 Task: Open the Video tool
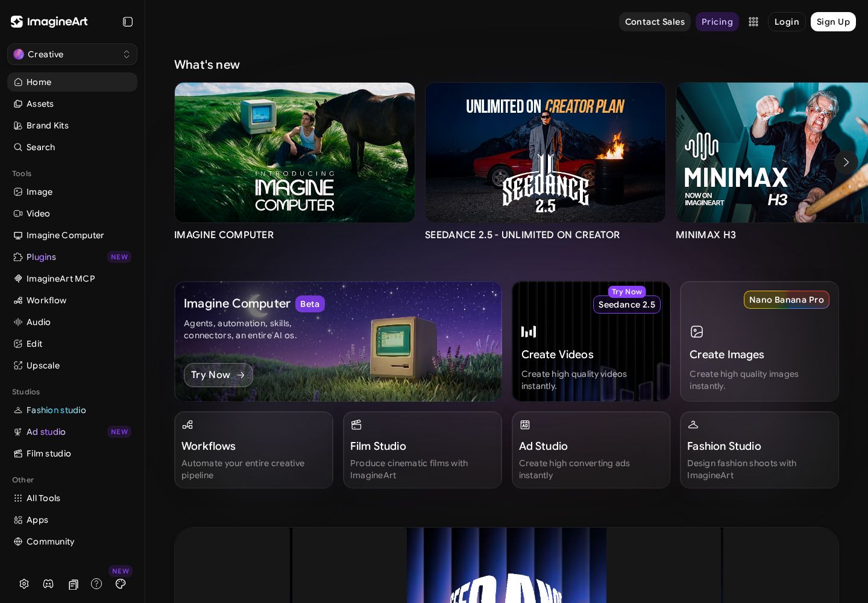point(72,213)
